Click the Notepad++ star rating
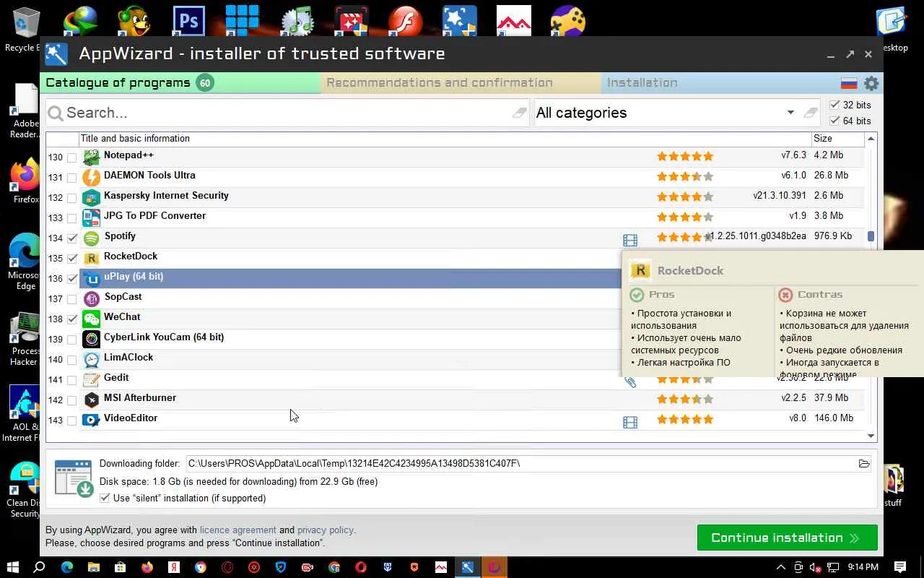924x578 pixels. 685,156
